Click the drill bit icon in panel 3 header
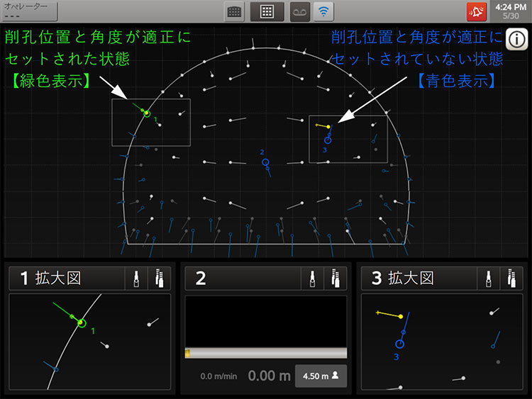The height and width of the screenshot is (399, 532). 512,279
